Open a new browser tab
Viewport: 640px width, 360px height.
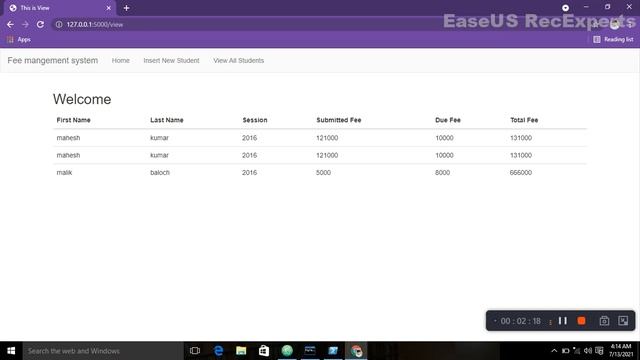127,8
